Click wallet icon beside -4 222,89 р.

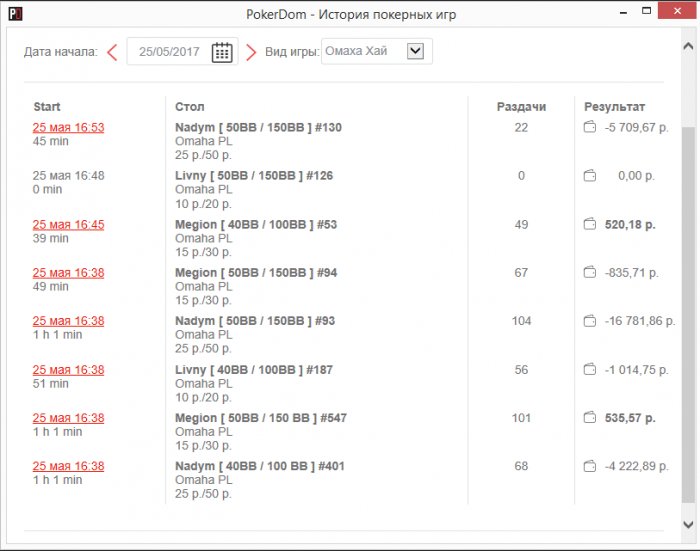click(590, 466)
